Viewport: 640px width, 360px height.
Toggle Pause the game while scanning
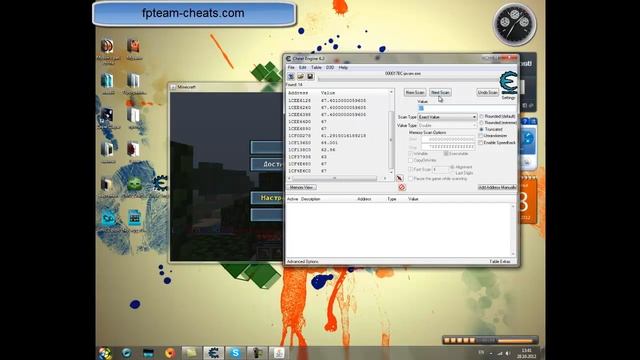pos(411,179)
